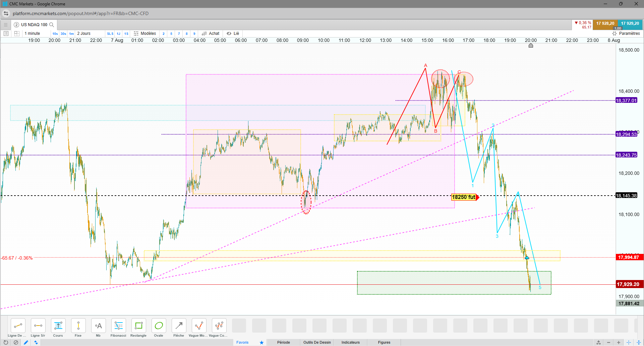Image resolution: width=644 pixels, height=346 pixels.
Task: Click the horizontal autoscale icon at bottom right
Action: pyautogui.click(x=629, y=342)
